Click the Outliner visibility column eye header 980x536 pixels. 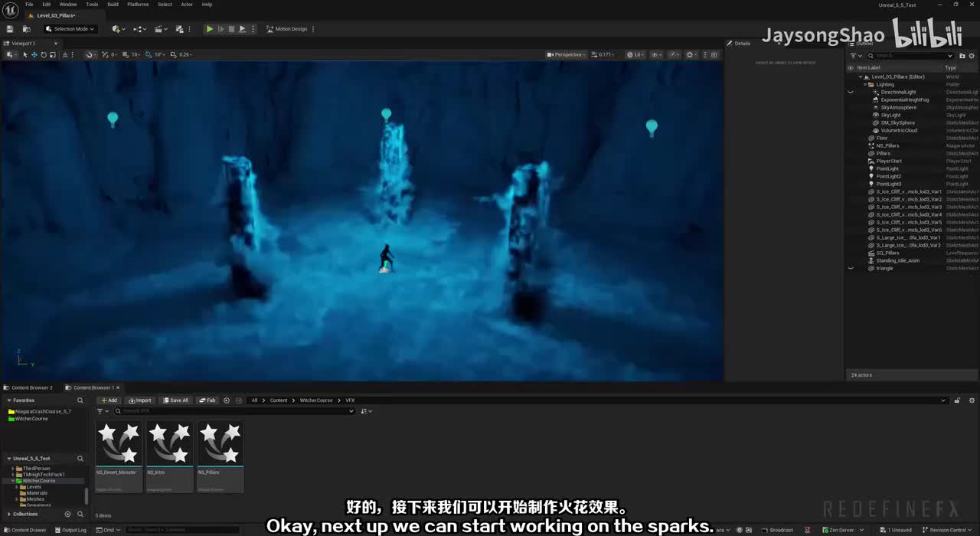tap(850, 67)
